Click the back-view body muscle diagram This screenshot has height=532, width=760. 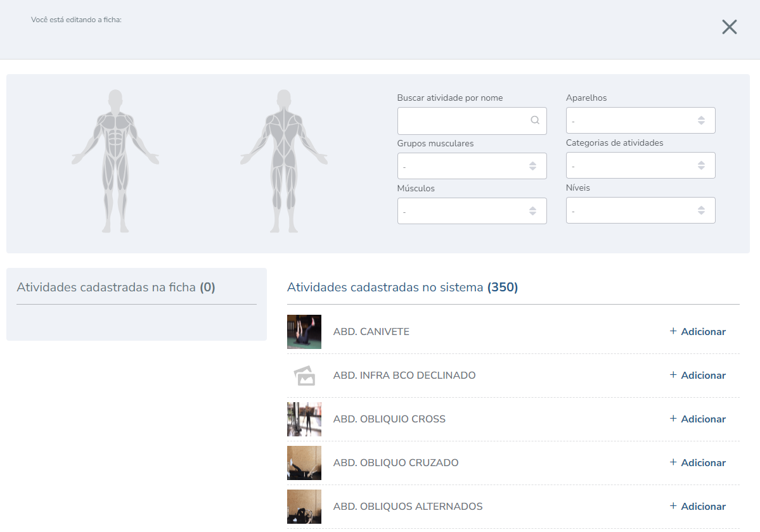[x=284, y=161]
